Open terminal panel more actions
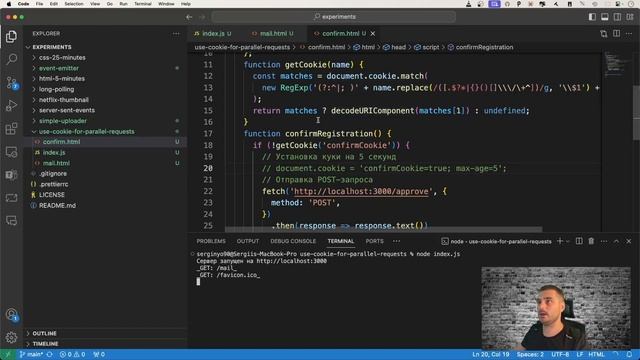Viewport: 640px width, 360px height. point(604,241)
